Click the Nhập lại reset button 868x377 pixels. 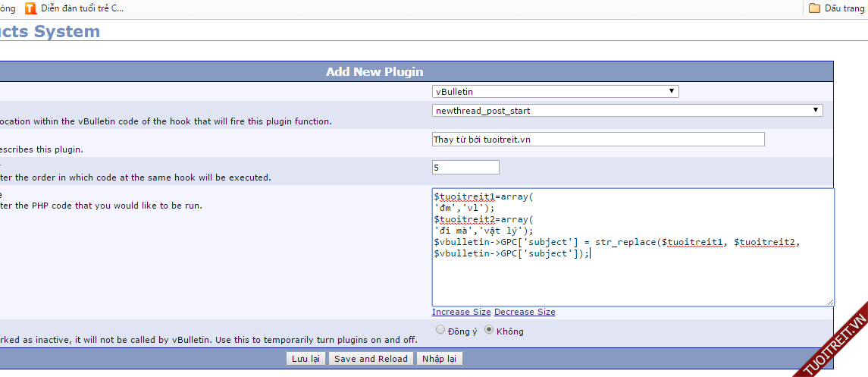pyautogui.click(x=439, y=359)
